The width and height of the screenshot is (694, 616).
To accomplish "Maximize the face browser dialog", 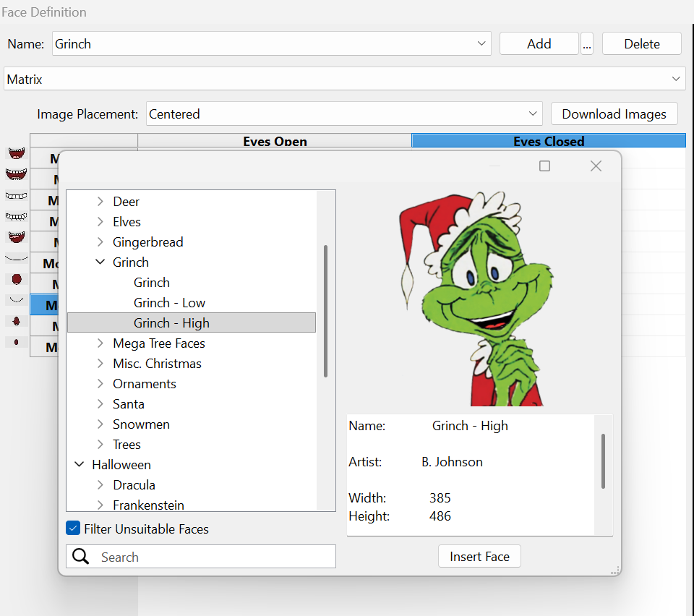I will tap(544, 166).
